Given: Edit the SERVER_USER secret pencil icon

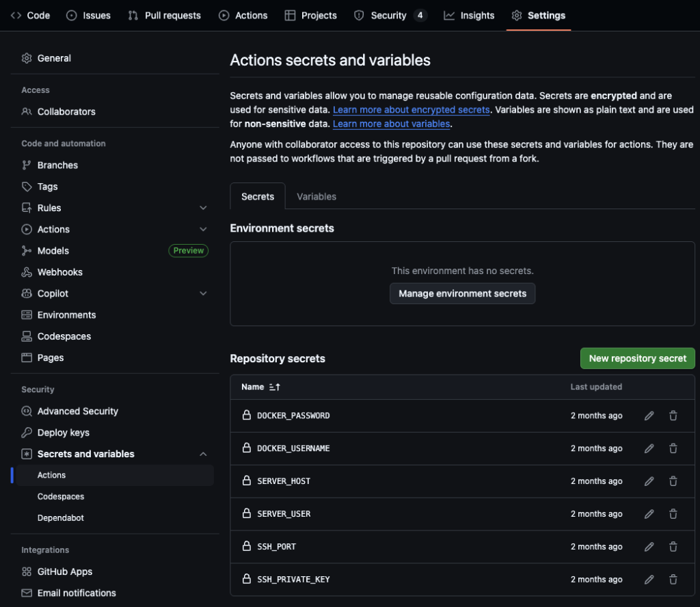Looking at the screenshot, I should [x=649, y=514].
